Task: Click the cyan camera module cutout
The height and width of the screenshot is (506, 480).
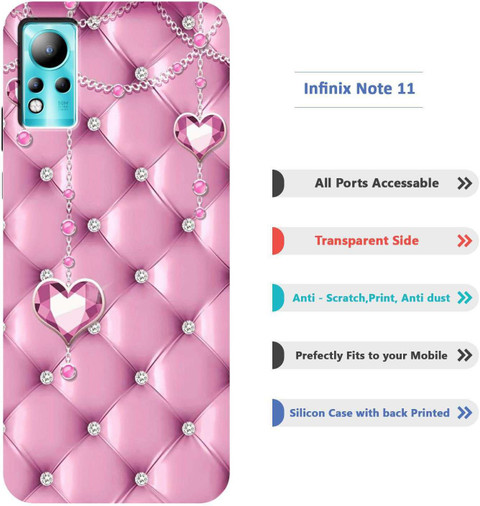Action: coord(49,73)
